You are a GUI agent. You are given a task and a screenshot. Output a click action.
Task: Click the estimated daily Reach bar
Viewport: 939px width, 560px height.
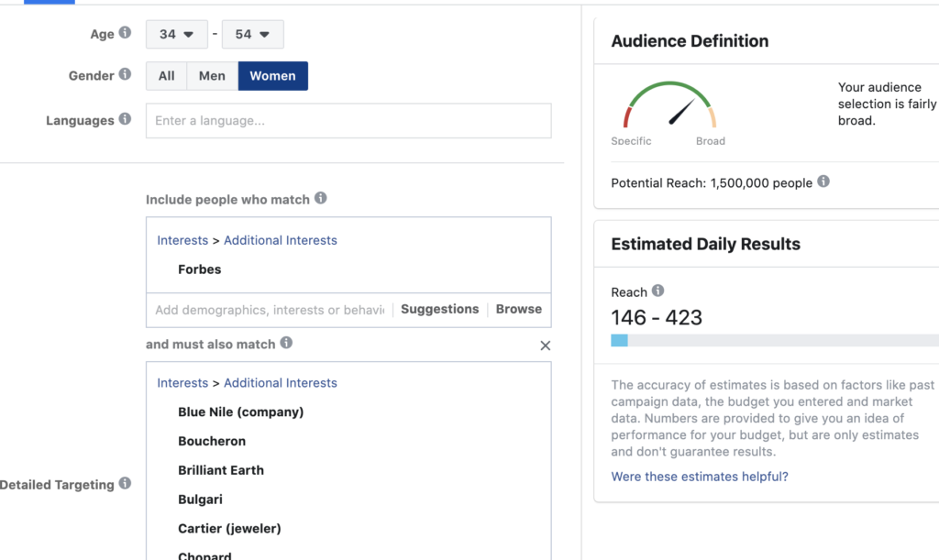tap(775, 340)
